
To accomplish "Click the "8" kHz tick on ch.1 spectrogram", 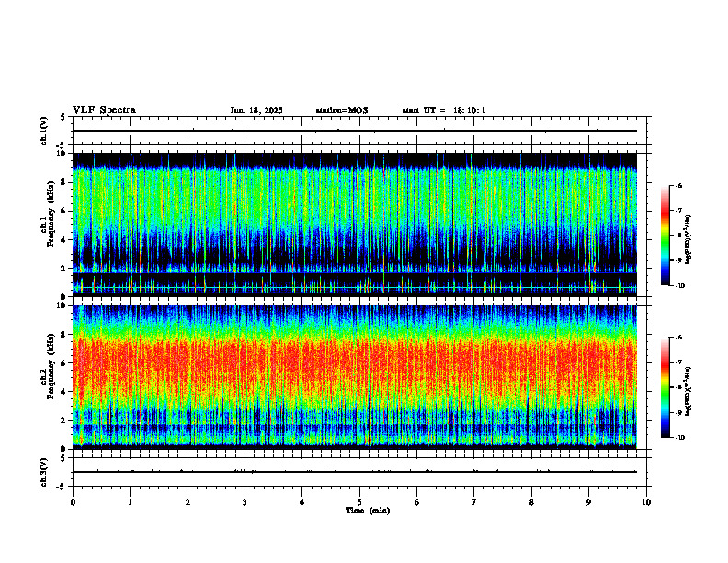I will pos(64,182).
